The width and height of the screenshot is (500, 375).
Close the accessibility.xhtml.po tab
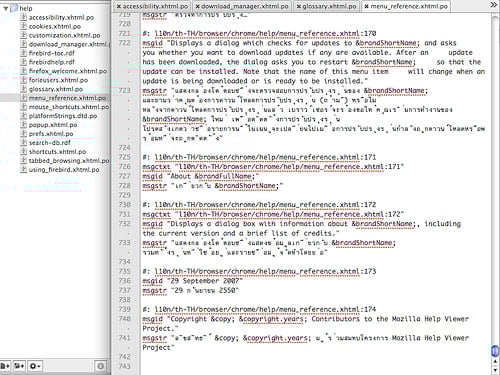pos(119,6)
